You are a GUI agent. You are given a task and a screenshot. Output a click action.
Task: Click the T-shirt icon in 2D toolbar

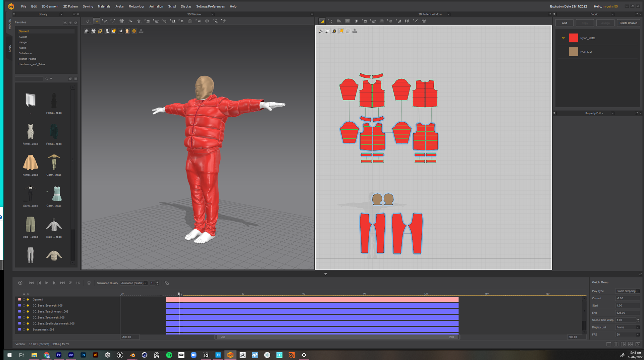(424, 21)
